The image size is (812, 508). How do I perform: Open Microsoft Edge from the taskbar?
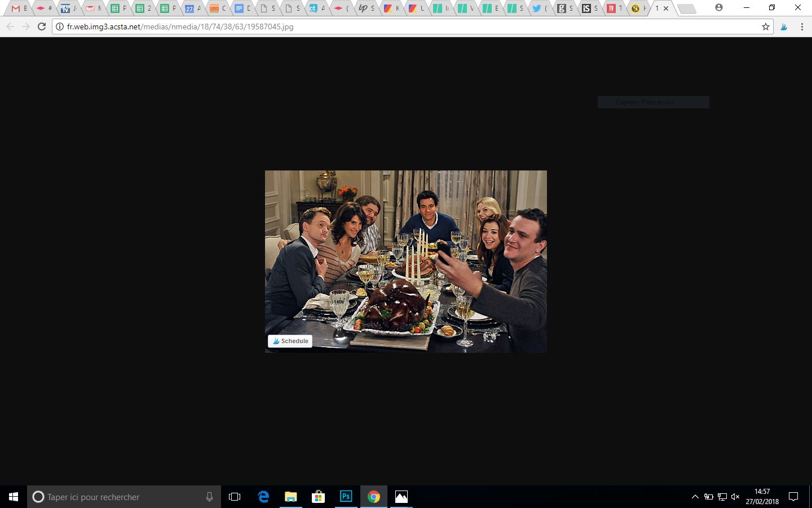(x=263, y=497)
